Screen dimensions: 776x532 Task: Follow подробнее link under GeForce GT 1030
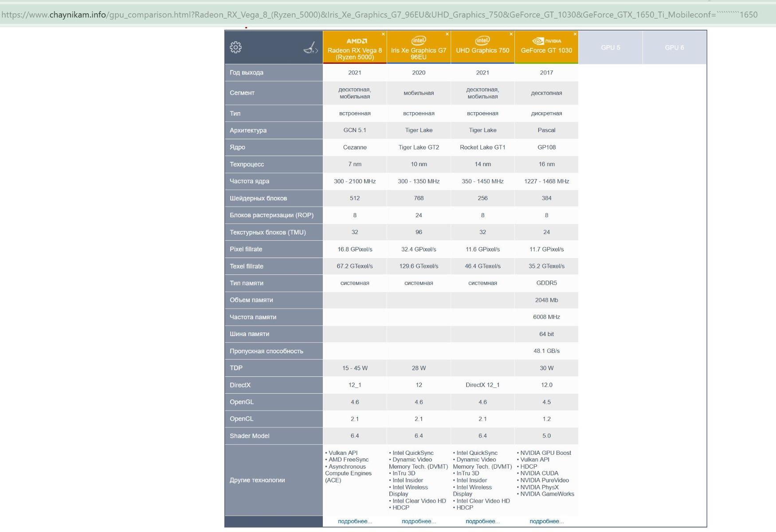[546, 521]
